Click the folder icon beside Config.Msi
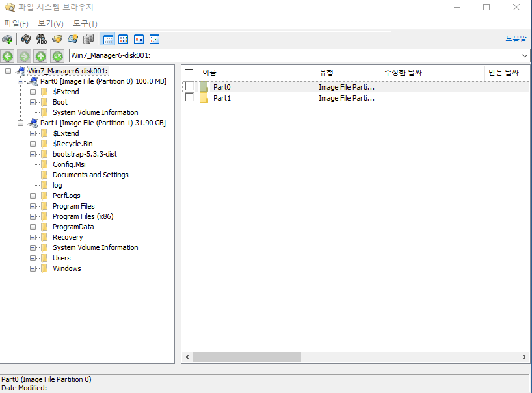 (44, 164)
